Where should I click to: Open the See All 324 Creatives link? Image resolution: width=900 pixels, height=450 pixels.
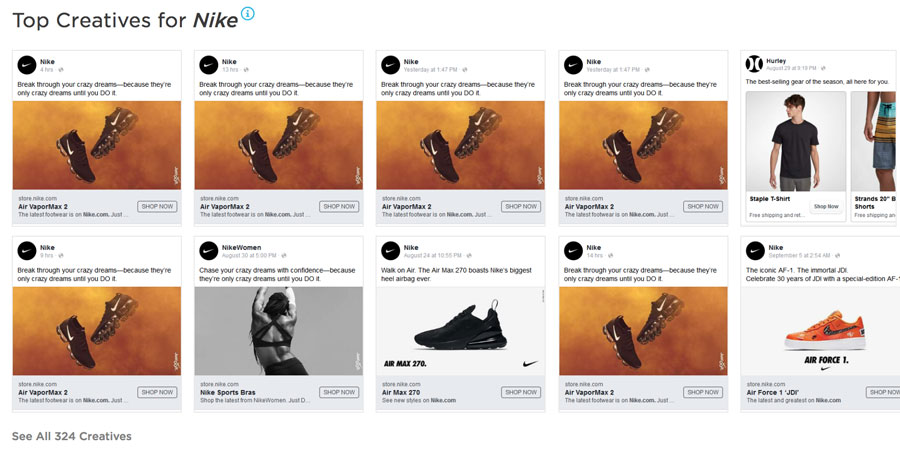coord(72,436)
